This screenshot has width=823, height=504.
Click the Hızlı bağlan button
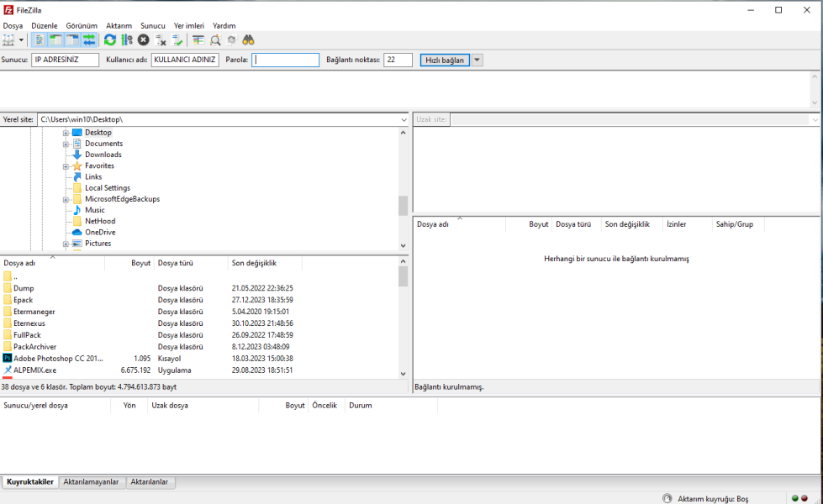tap(445, 60)
